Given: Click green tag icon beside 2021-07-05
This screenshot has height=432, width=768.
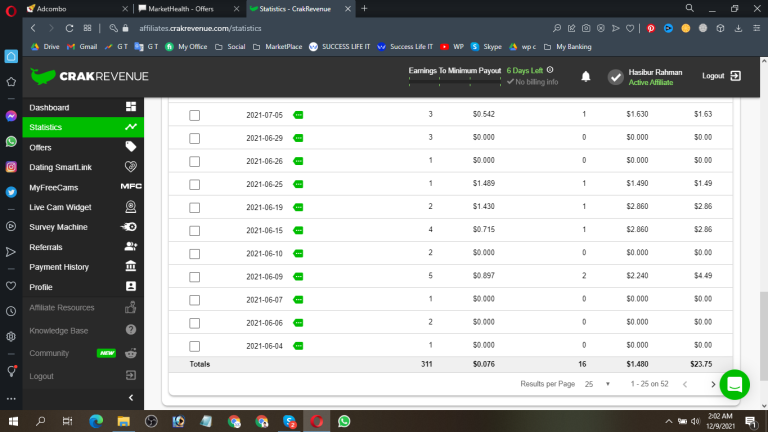Looking at the screenshot, I should [298, 115].
